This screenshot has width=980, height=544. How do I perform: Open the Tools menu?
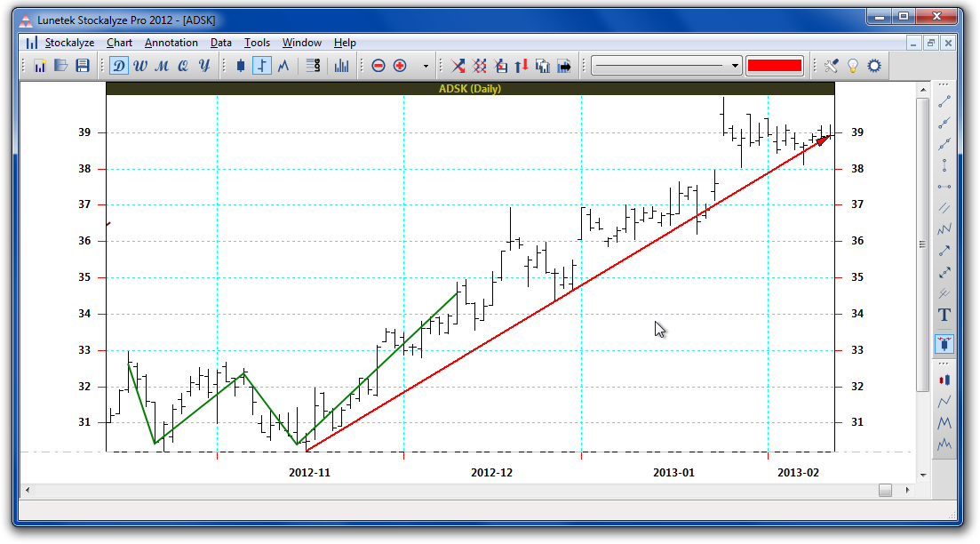257,43
